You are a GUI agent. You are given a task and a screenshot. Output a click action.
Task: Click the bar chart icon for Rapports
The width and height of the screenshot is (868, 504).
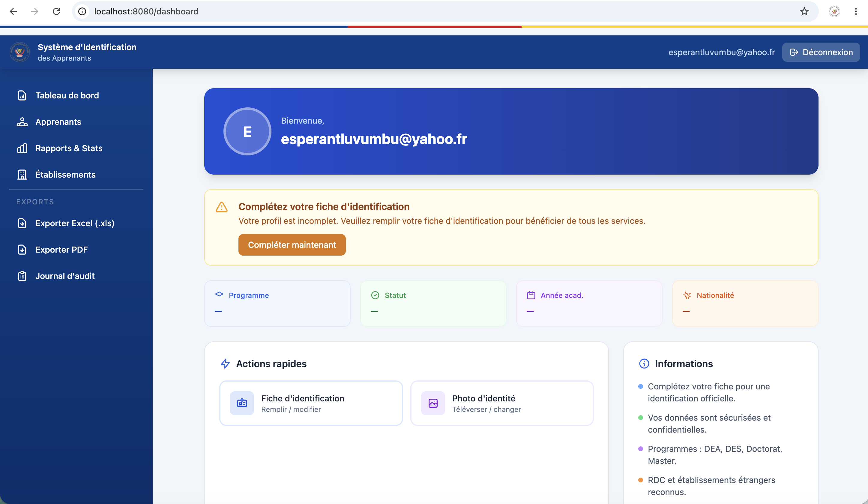(22, 148)
